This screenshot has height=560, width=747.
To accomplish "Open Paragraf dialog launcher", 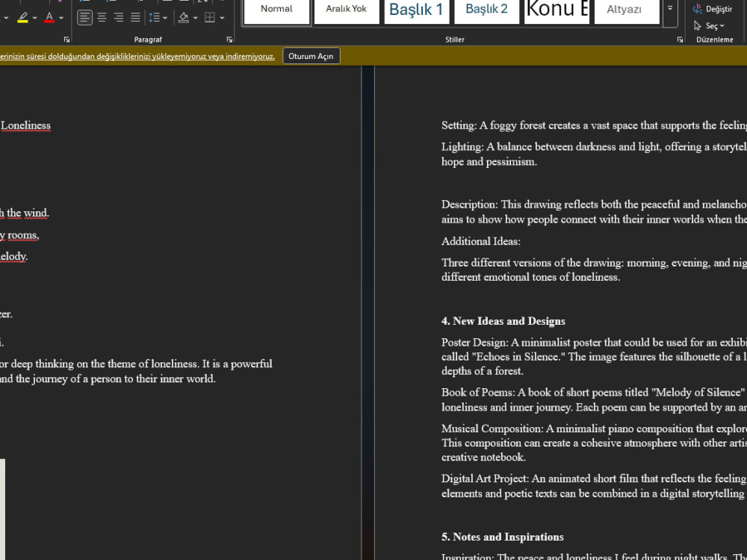I will [229, 40].
